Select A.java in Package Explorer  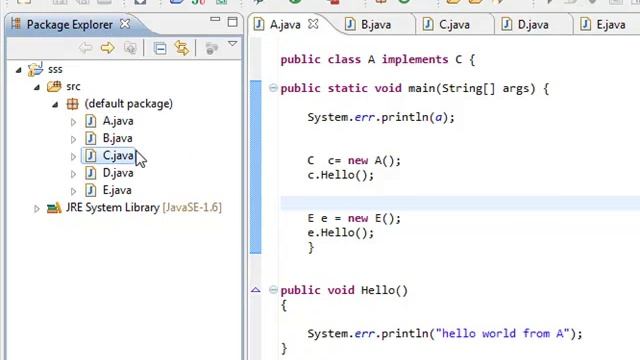(x=118, y=121)
